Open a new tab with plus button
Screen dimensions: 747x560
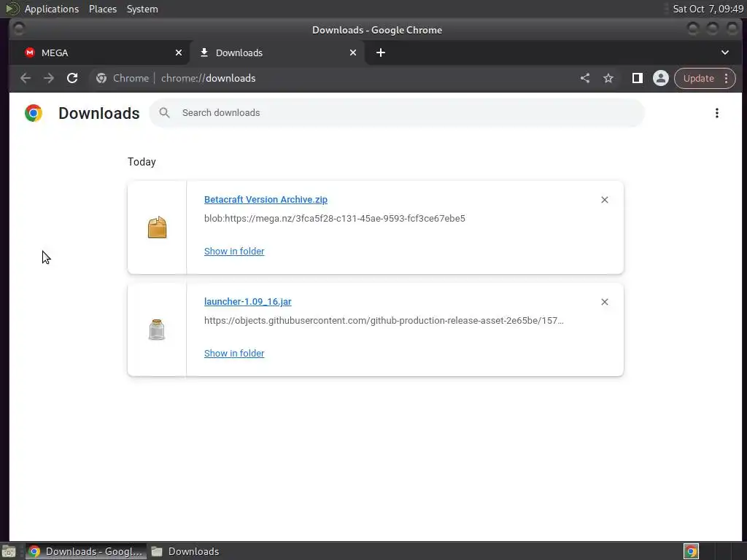[381, 52]
